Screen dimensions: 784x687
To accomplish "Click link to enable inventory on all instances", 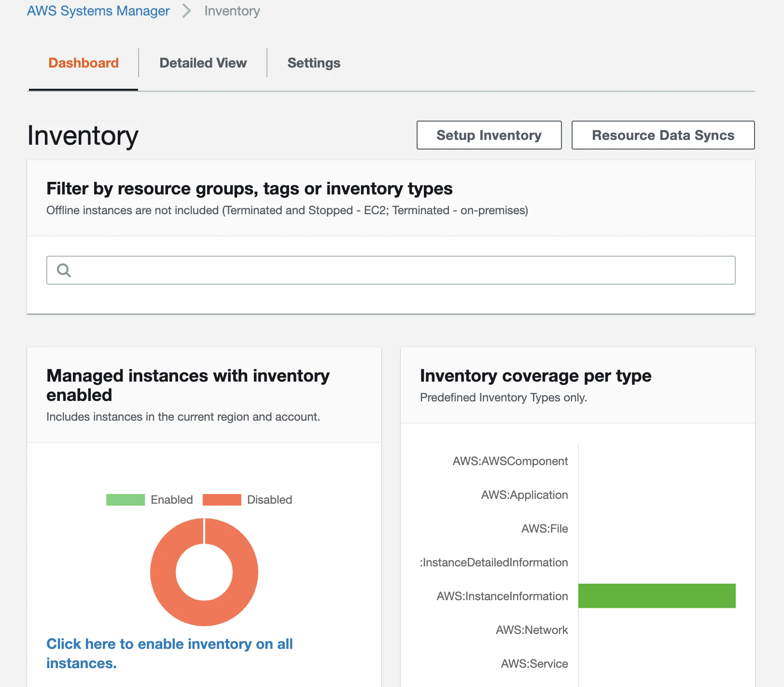I will pos(169,654).
